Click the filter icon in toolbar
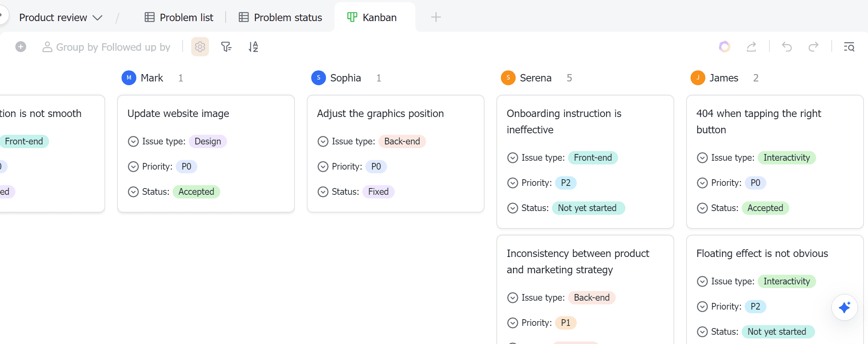This screenshot has height=344, width=868. tap(226, 47)
